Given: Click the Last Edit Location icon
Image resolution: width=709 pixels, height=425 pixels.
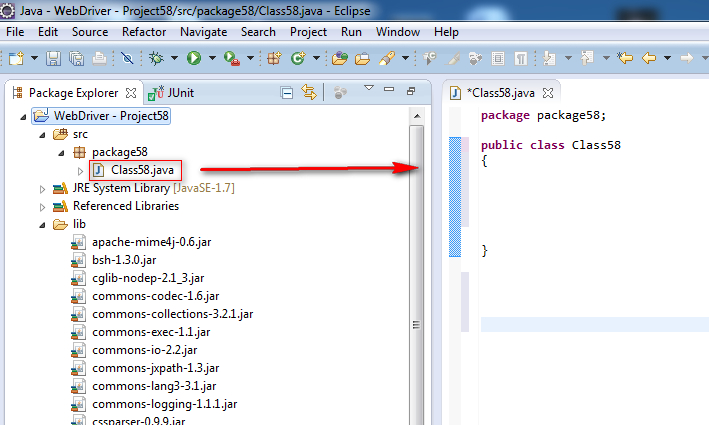Looking at the screenshot, I should click(625, 58).
